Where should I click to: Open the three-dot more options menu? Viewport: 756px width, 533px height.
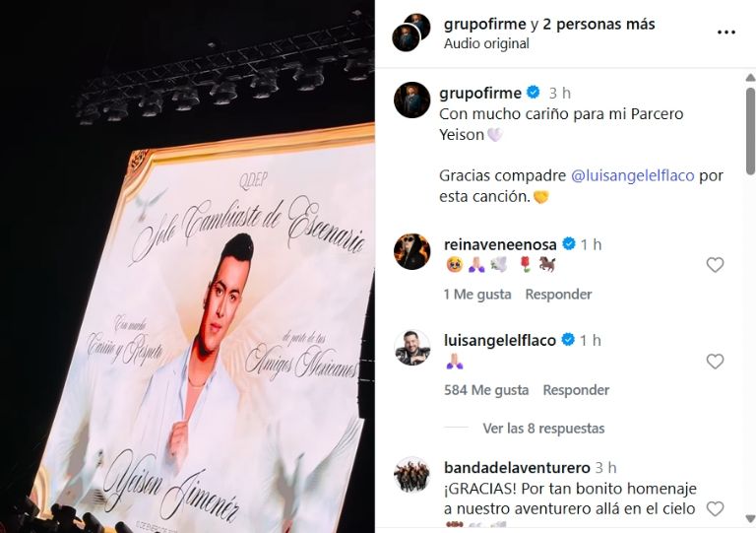(725, 33)
